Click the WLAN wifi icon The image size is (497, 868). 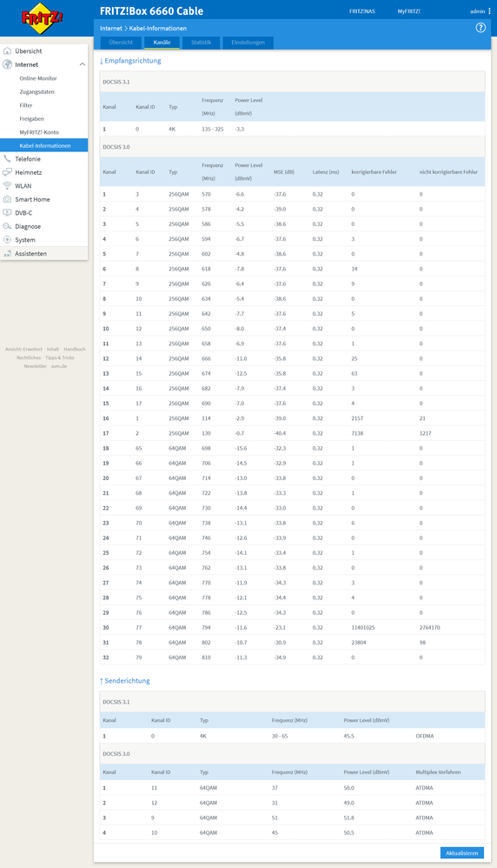coord(7,186)
